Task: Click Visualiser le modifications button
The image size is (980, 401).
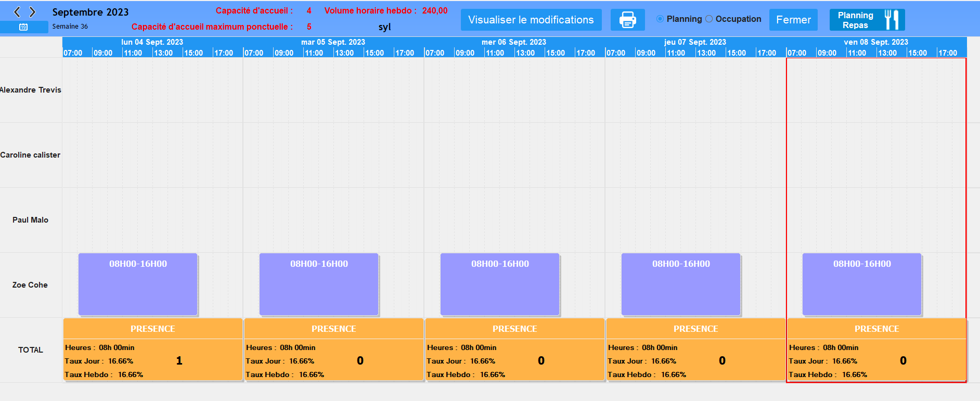Action: [x=531, y=20]
